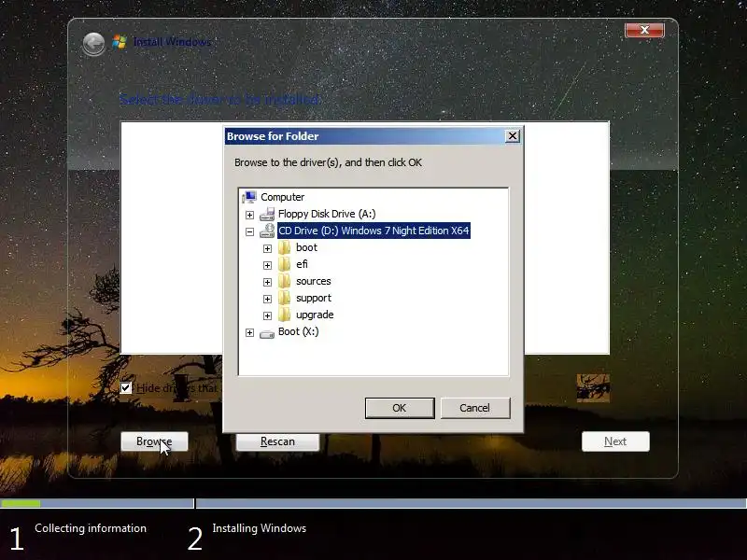Screen dimensions: 747x560
Task: Expand the boot folder node
Action: pos(267,248)
